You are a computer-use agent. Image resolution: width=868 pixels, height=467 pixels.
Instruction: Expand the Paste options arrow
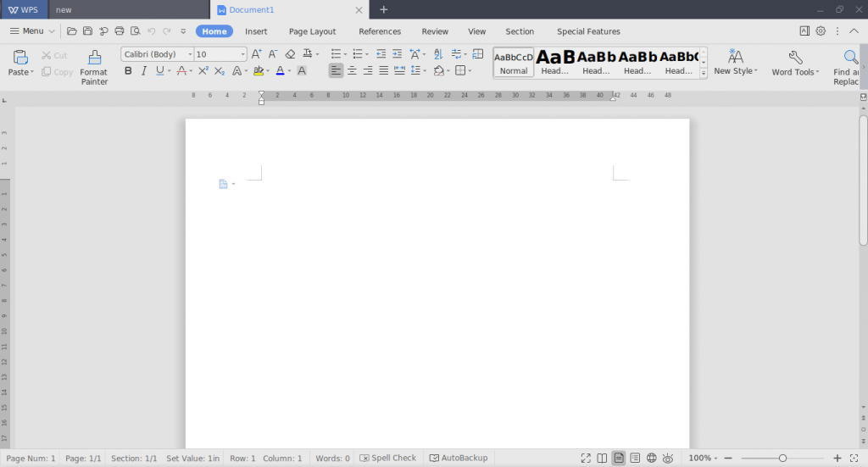[x=32, y=73]
